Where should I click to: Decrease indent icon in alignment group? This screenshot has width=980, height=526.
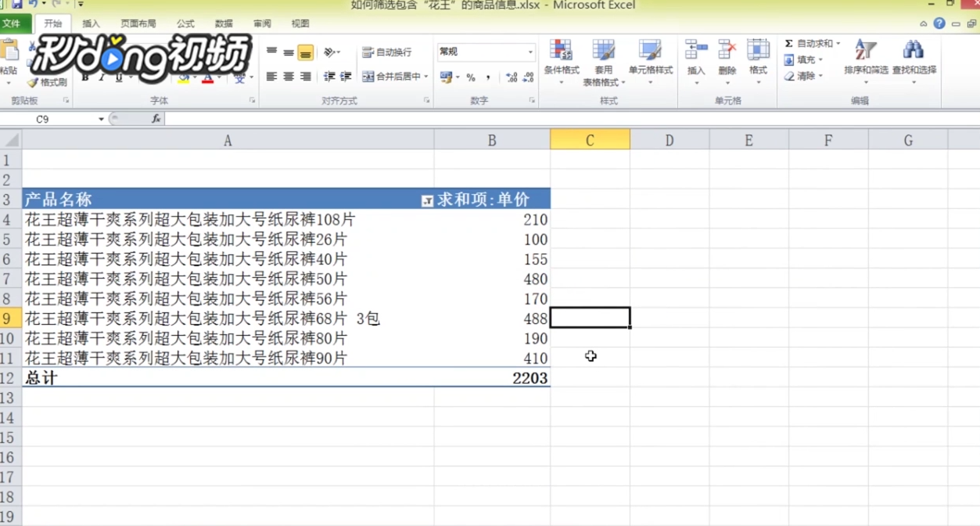329,77
